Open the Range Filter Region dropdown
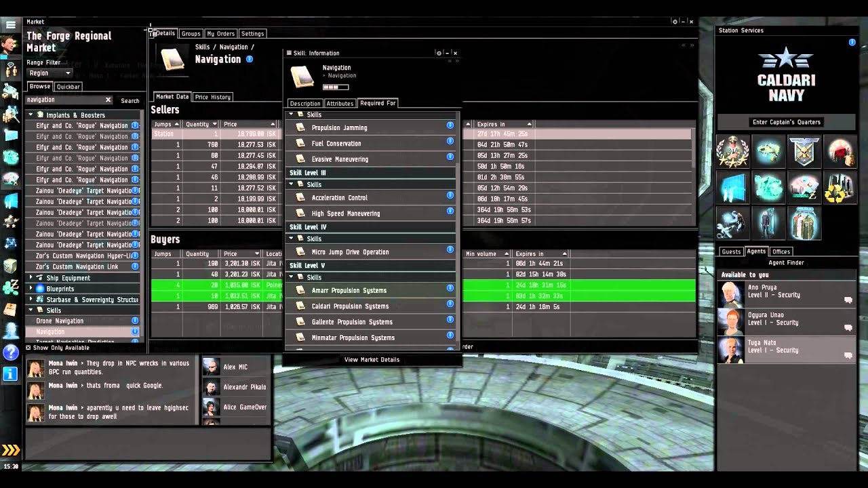Image resolution: width=868 pixels, height=488 pixels. (x=50, y=73)
